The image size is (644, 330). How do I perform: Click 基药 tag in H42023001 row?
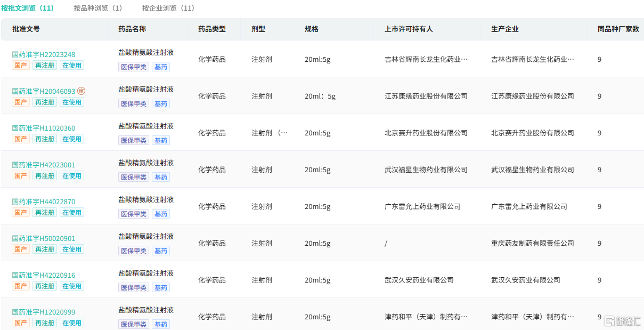[x=161, y=177]
